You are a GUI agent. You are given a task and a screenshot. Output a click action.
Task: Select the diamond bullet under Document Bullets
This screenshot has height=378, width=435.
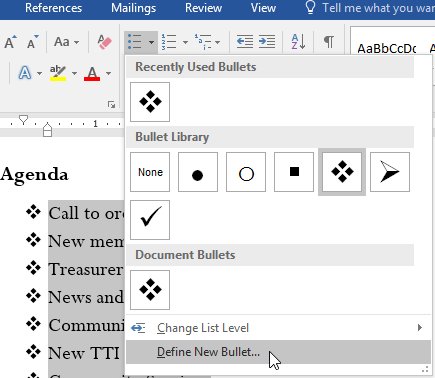[150, 290]
